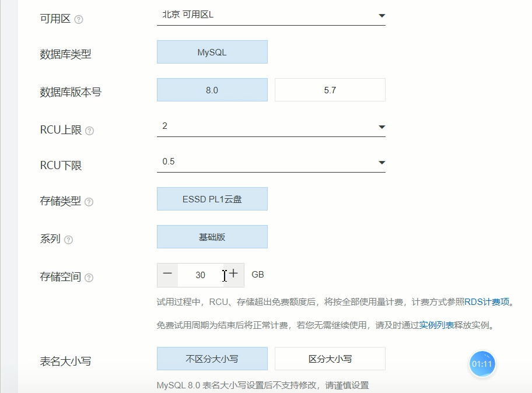Click help icon beside 存储类型
The image size is (532, 393).
[89, 202]
